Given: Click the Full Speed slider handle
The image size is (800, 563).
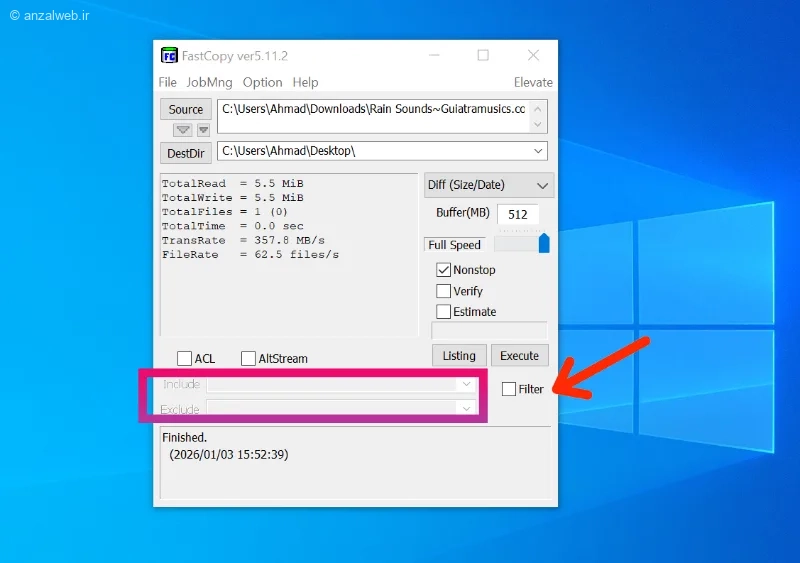Looking at the screenshot, I should pyautogui.click(x=544, y=243).
